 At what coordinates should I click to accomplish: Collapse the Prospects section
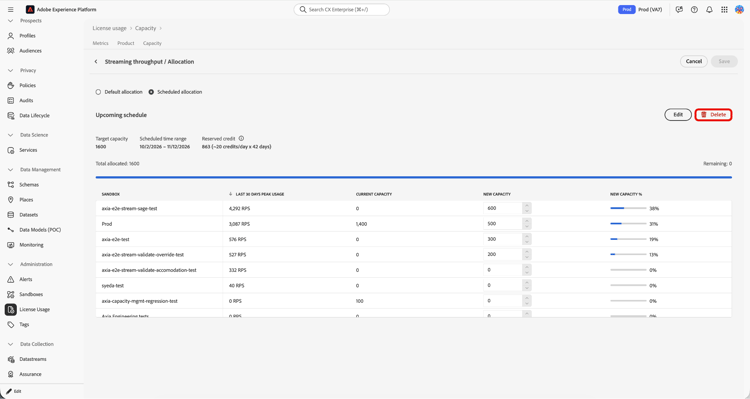tap(11, 21)
